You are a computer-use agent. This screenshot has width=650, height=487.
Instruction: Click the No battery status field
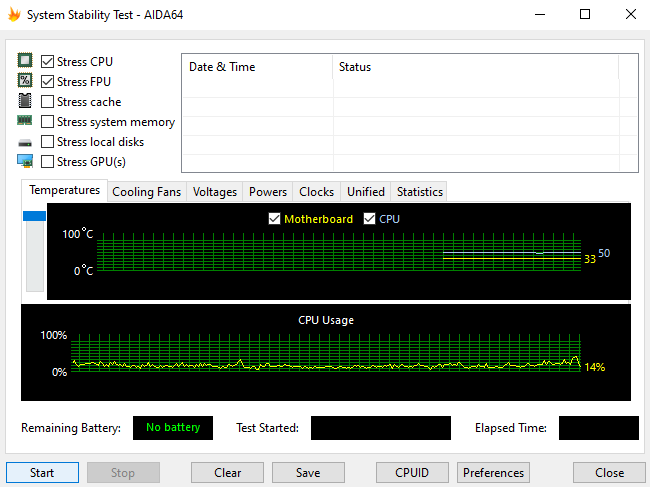pyautogui.click(x=173, y=428)
